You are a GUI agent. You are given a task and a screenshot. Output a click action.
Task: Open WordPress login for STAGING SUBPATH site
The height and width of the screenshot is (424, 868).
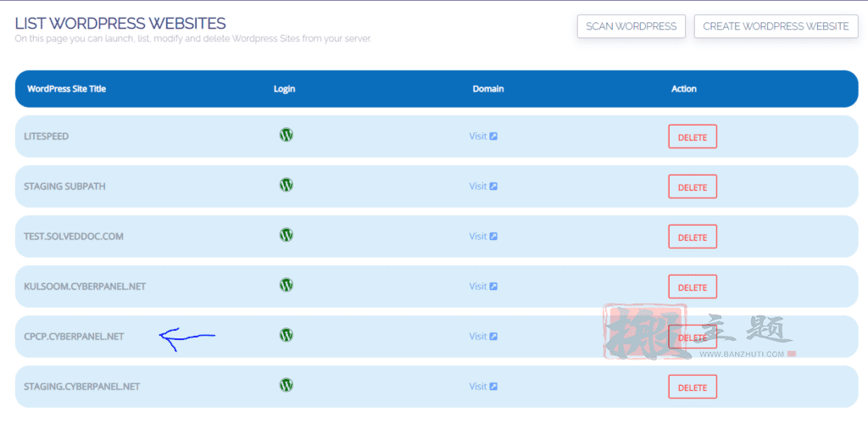(x=287, y=185)
